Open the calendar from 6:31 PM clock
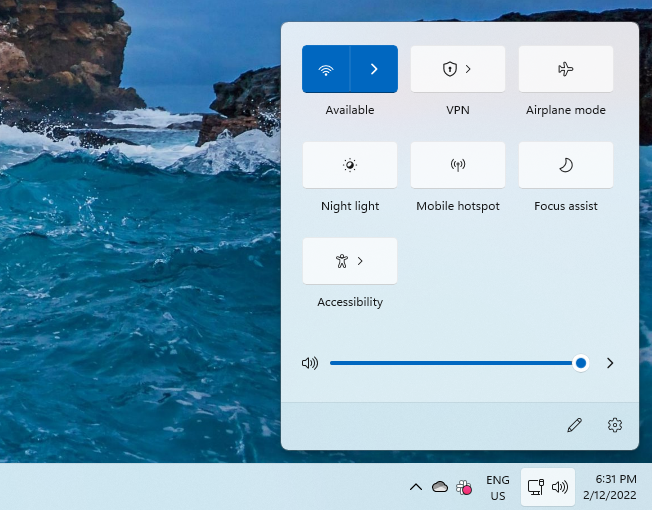This screenshot has width=652, height=510. pyautogui.click(x=610, y=487)
